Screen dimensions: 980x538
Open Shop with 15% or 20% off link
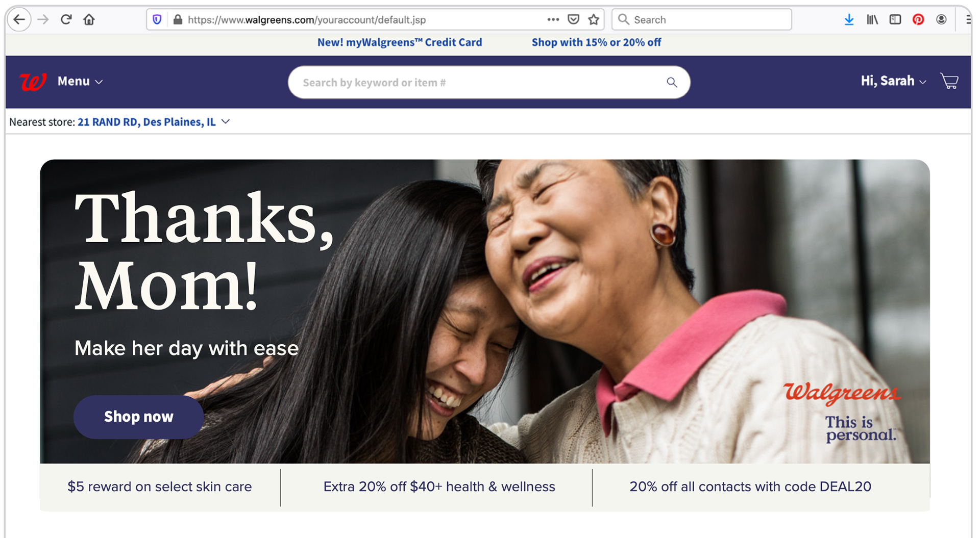click(x=596, y=42)
